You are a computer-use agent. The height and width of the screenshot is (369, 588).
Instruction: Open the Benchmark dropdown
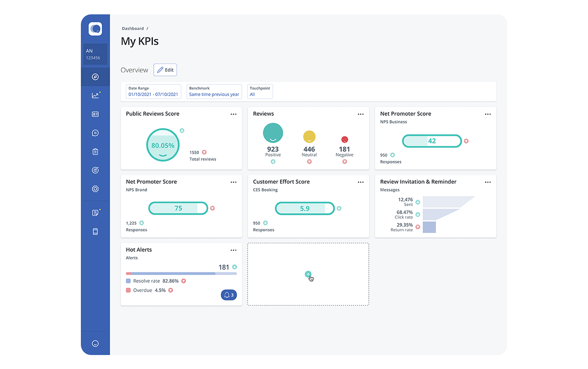[214, 91]
